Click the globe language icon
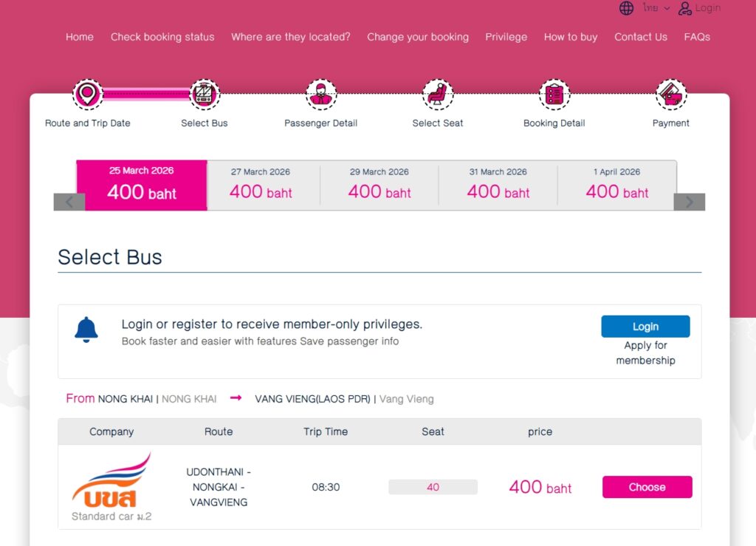 (627, 8)
